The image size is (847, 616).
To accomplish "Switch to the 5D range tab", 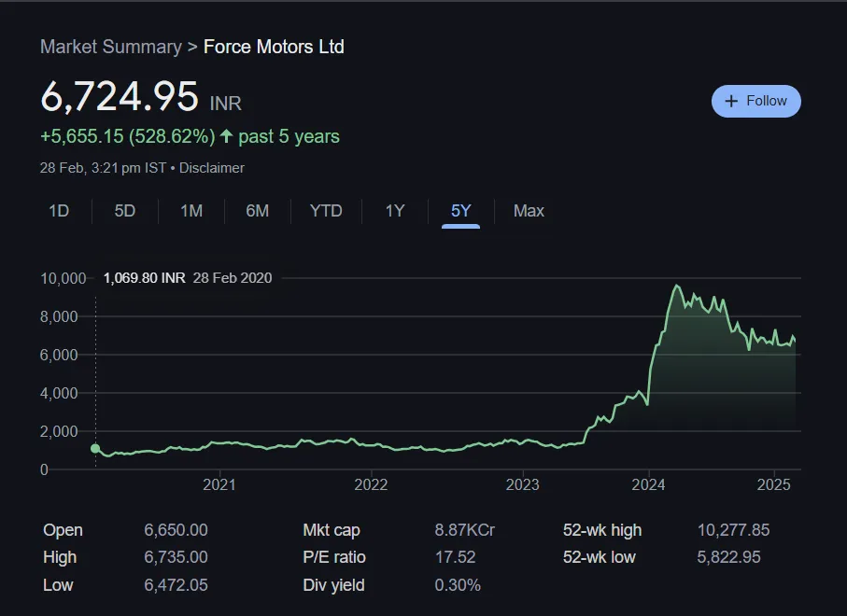I will point(125,211).
